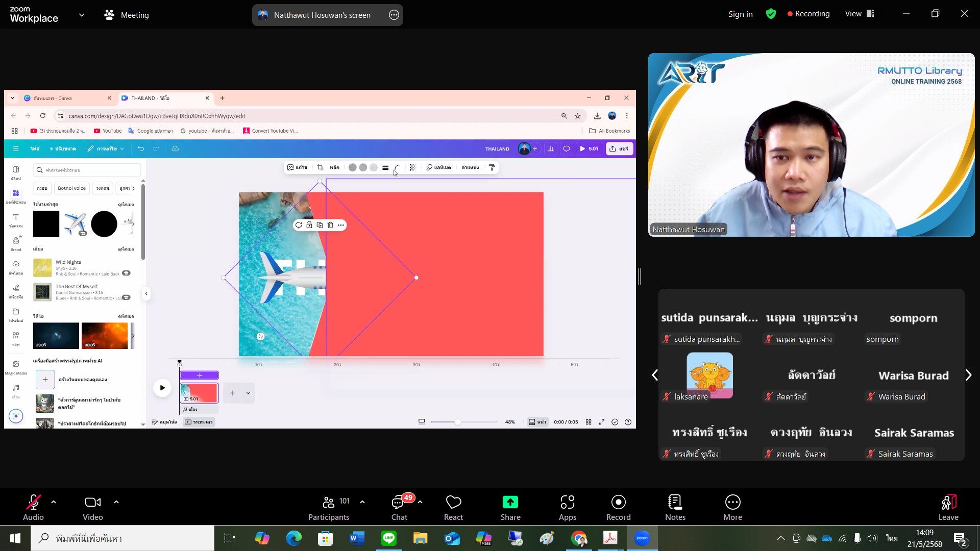
Task: Select the Botnoi voice filter chip
Action: click(x=71, y=188)
